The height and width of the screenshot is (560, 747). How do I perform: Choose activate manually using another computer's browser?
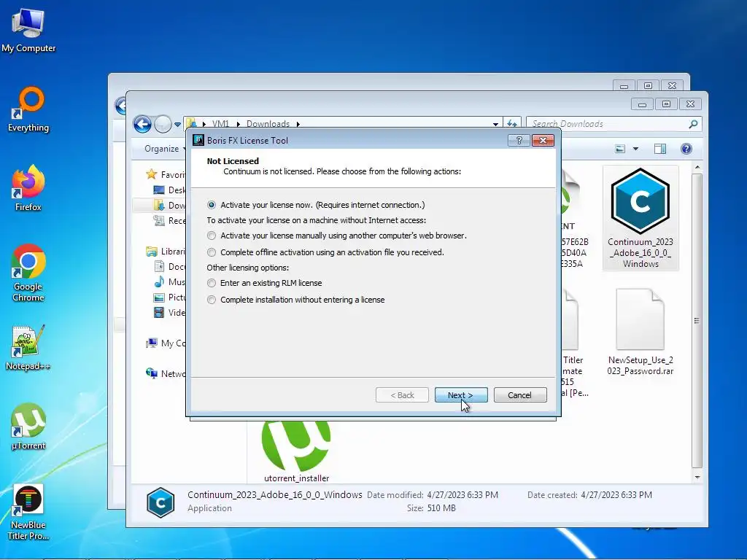click(x=212, y=236)
